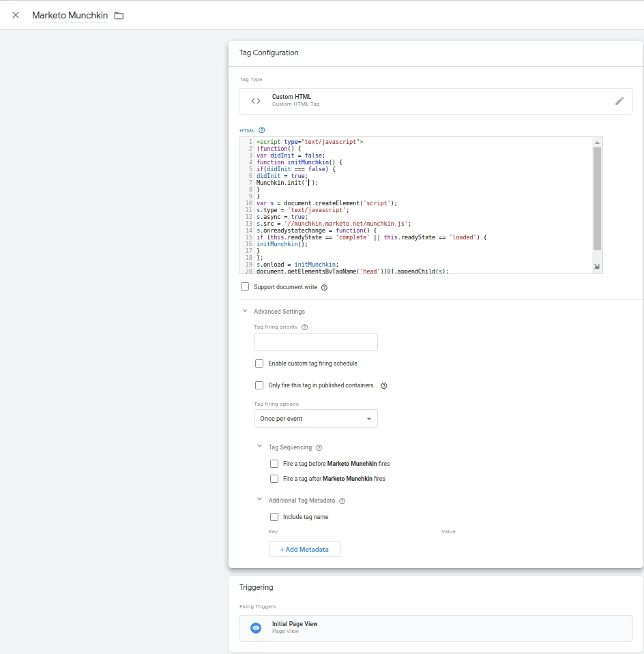Click the Triggering heading
The height and width of the screenshot is (654, 644).
[257, 587]
